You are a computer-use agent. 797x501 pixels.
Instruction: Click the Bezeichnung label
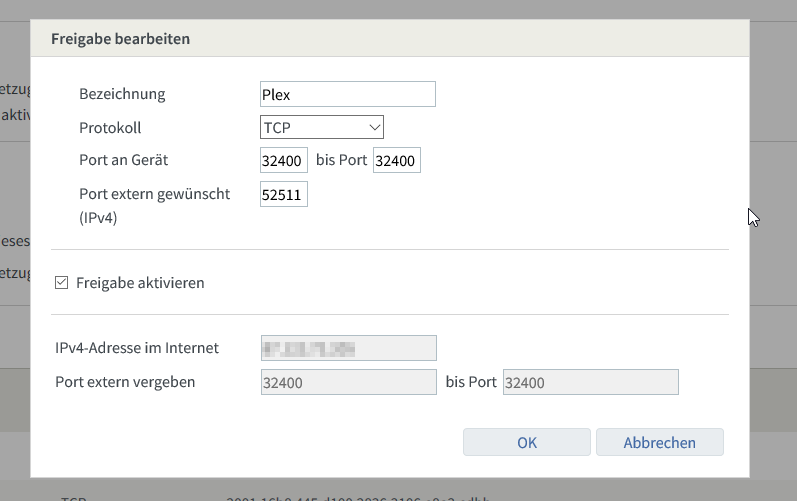(122, 94)
